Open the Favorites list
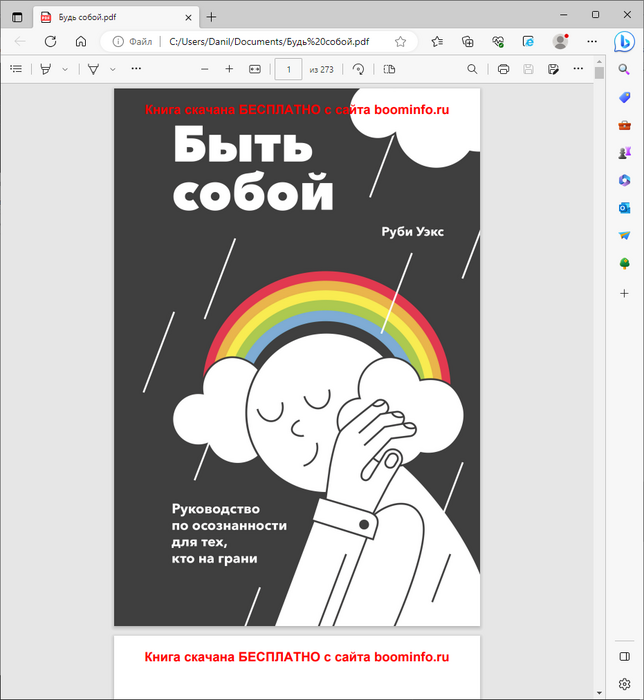Screen dimensions: 644x700 pyautogui.click(x=437, y=42)
